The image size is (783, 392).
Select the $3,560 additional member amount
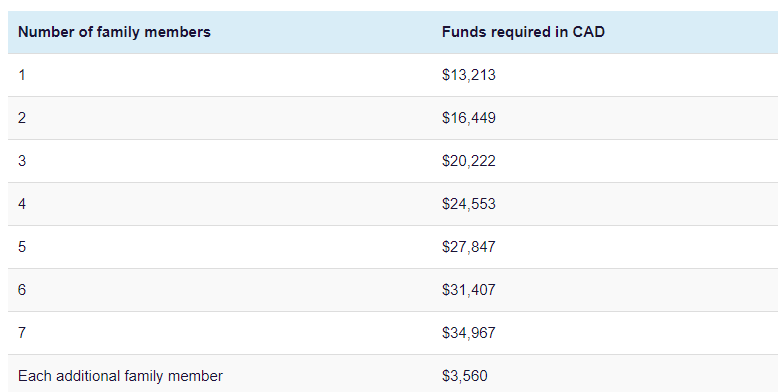point(465,376)
